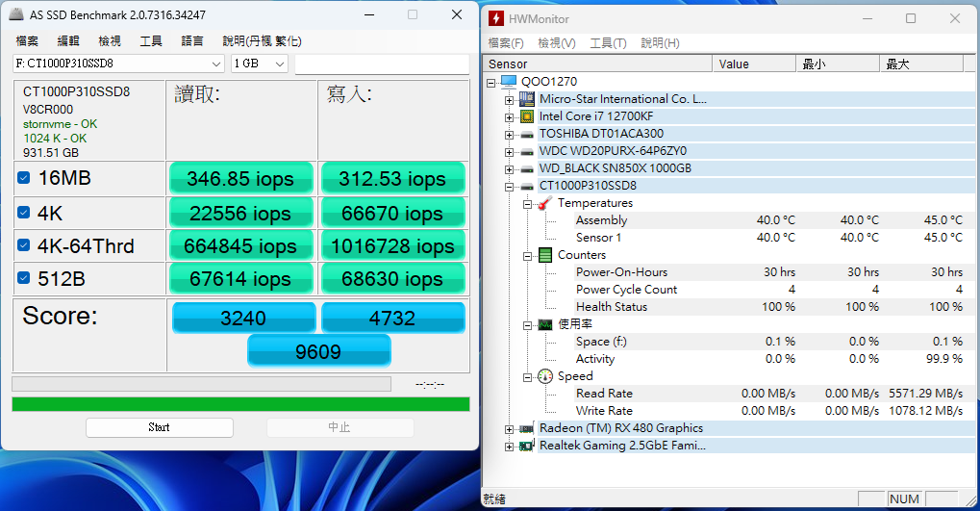Screen dimensions: 980x511
Task: Open the drive selection dropdown F: CT1000P310SSD8
Action: coord(118,64)
